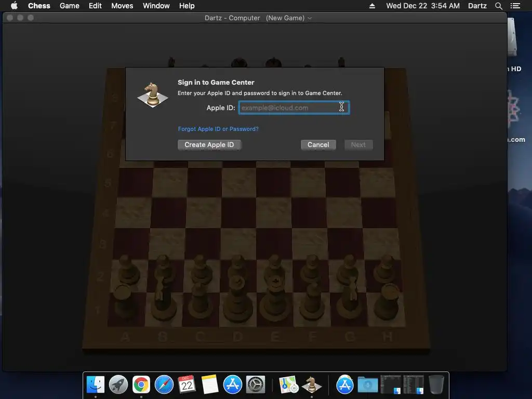The image size is (532, 399).
Task: Open Notification Center list icon
Action: [515, 6]
